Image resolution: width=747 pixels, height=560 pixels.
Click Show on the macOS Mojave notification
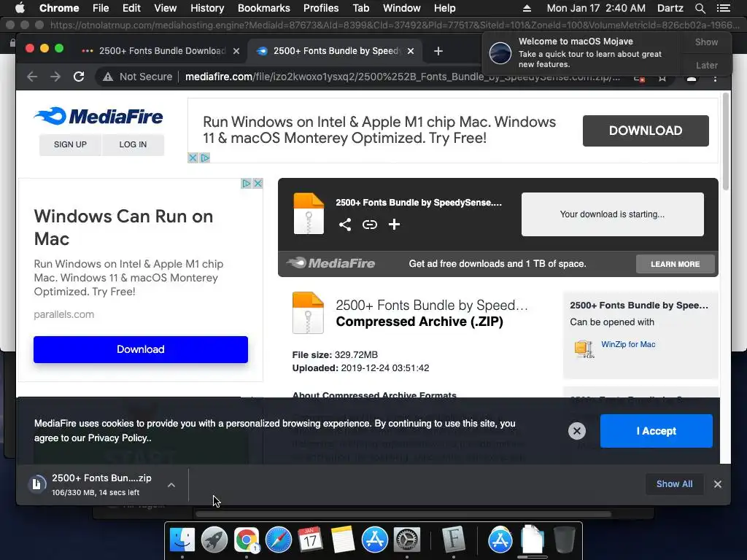click(706, 42)
